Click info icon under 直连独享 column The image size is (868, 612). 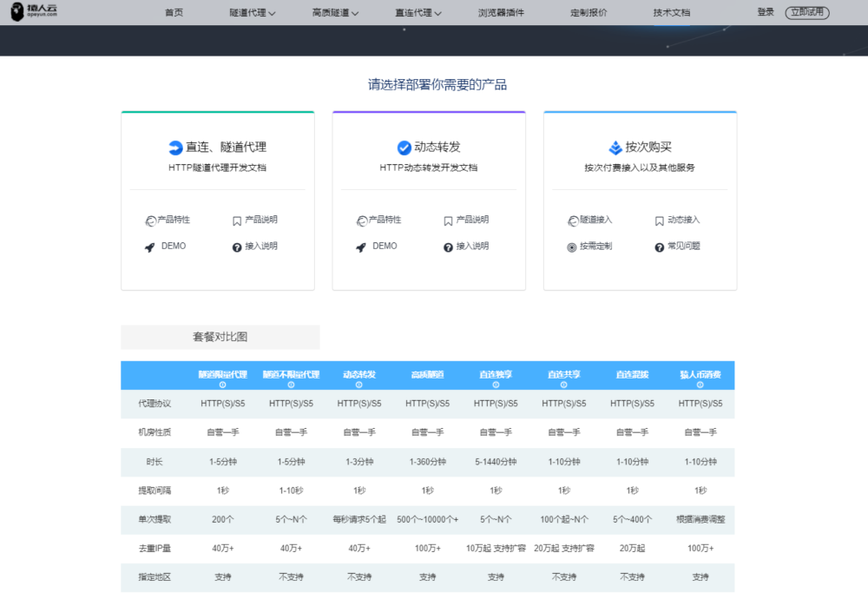pyautogui.click(x=496, y=385)
